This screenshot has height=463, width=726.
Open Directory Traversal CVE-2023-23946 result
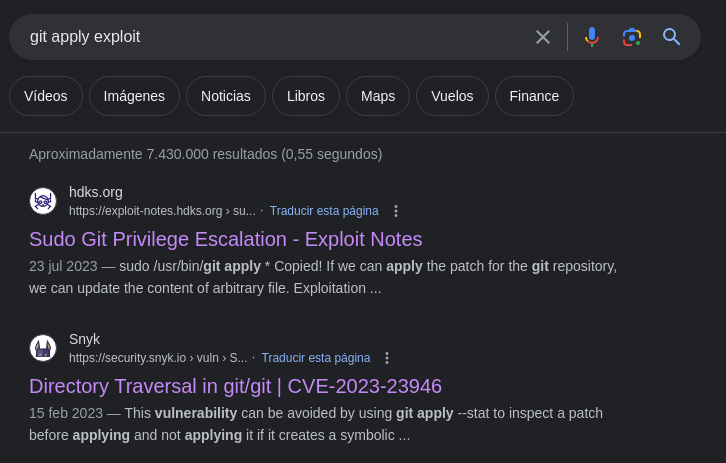(235, 386)
